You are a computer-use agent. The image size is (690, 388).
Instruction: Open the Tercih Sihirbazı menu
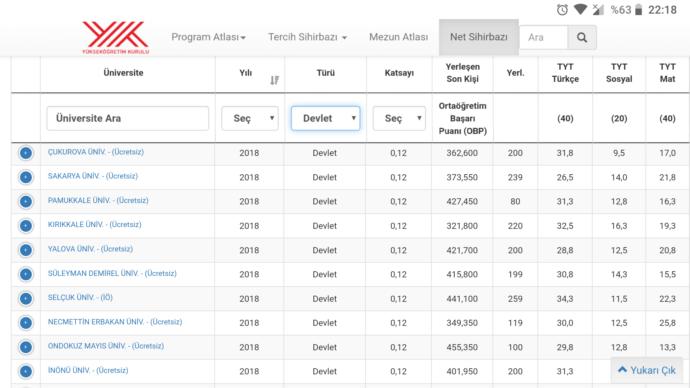pyautogui.click(x=308, y=37)
